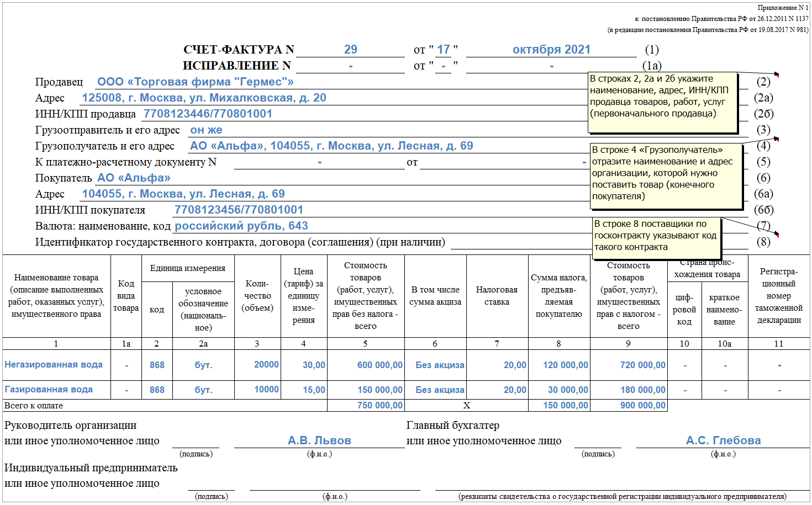Select unit бут. in Негазированная вода row
Screen dimensions: 812x505
coord(203,365)
